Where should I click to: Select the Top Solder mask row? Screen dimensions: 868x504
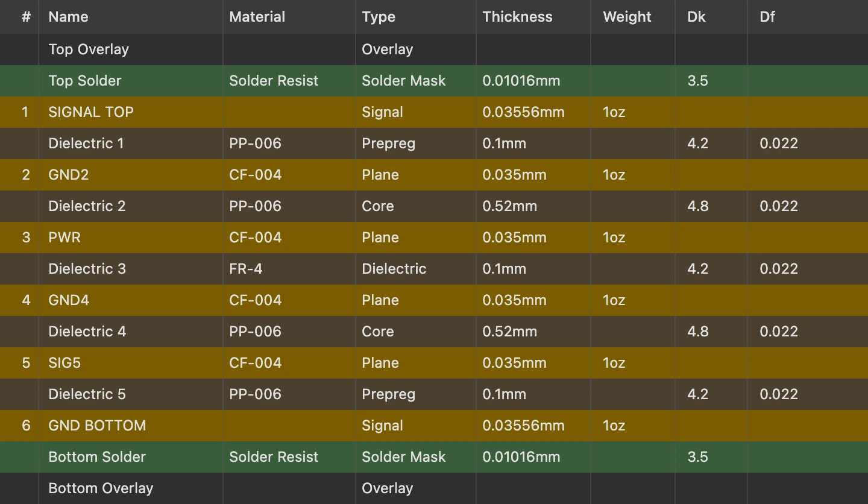pyautogui.click(x=84, y=81)
